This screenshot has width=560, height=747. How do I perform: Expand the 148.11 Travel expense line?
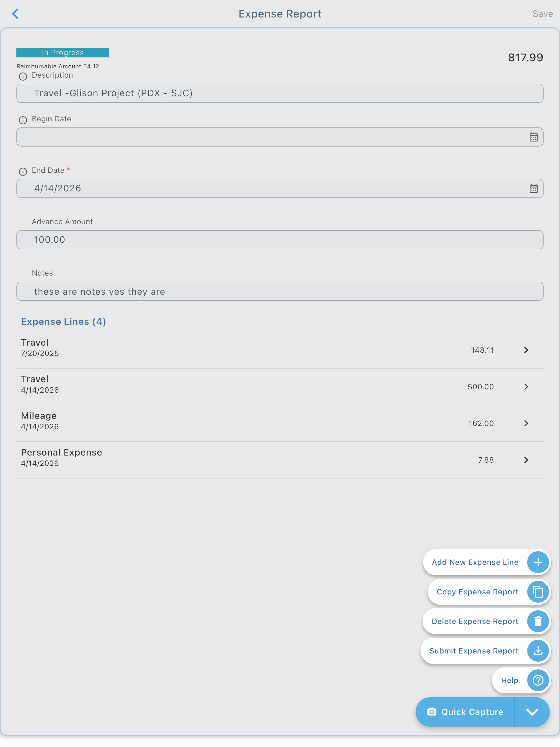pos(526,350)
